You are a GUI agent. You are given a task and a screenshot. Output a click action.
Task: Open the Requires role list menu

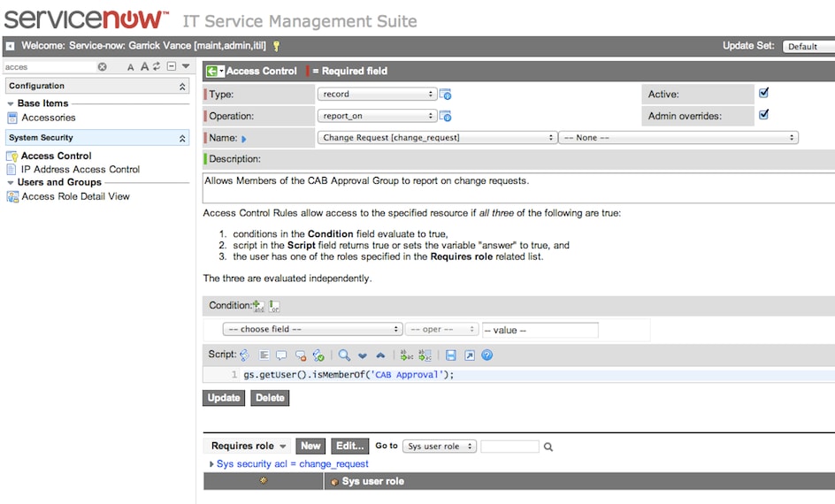coord(249,446)
